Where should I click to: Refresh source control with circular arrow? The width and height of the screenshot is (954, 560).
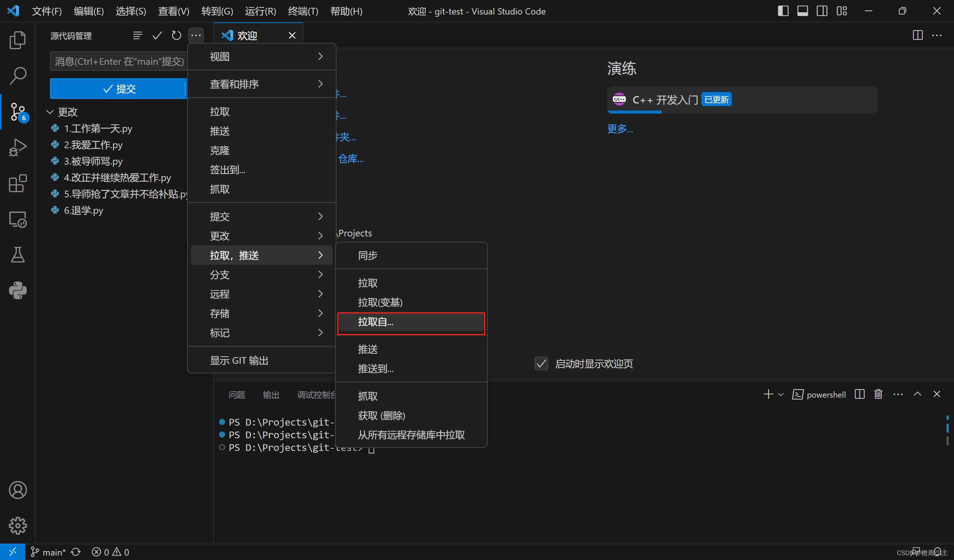click(x=176, y=36)
